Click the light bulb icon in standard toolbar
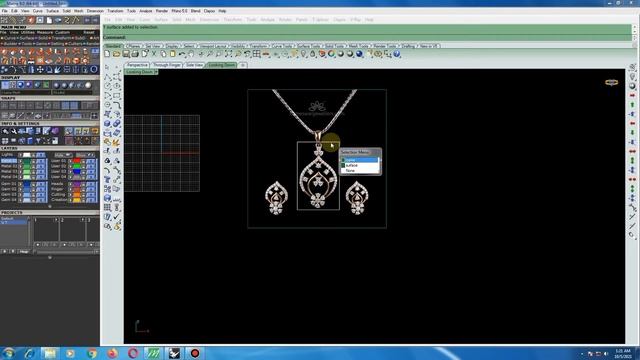The image size is (640, 360). (303, 54)
